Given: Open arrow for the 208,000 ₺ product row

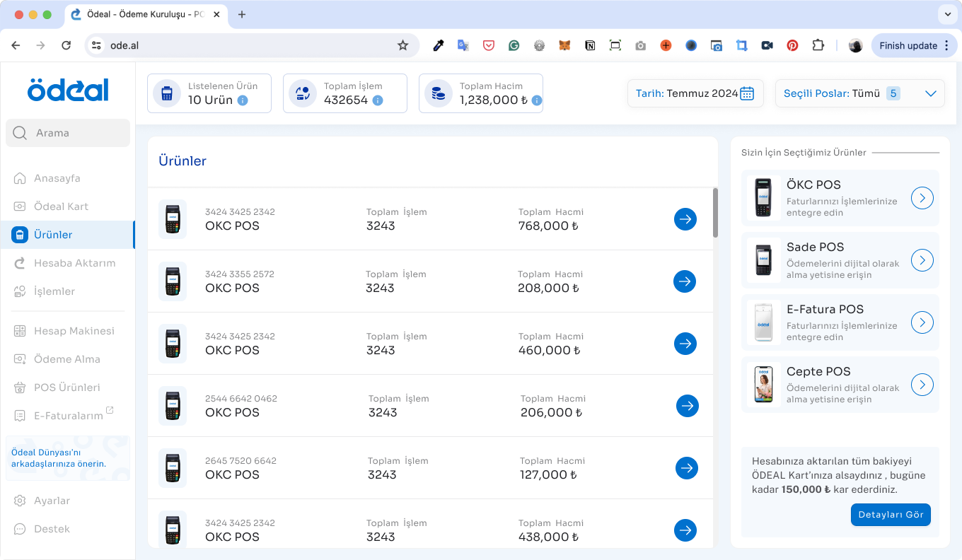Looking at the screenshot, I should 684,281.
